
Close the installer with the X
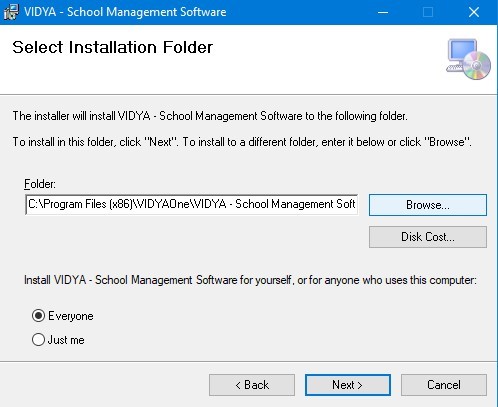click(474, 12)
